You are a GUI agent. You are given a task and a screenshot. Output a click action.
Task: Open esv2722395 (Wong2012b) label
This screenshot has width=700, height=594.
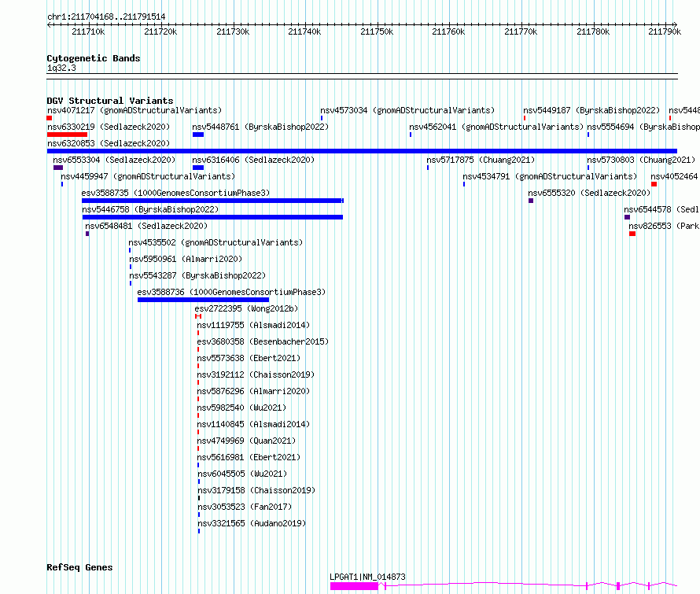coord(246,308)
